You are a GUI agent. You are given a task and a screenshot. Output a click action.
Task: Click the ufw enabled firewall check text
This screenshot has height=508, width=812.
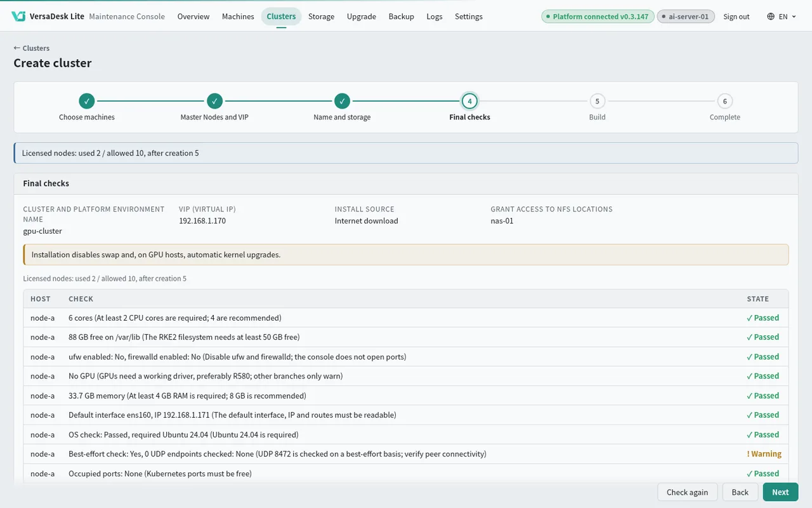point(237,357)
